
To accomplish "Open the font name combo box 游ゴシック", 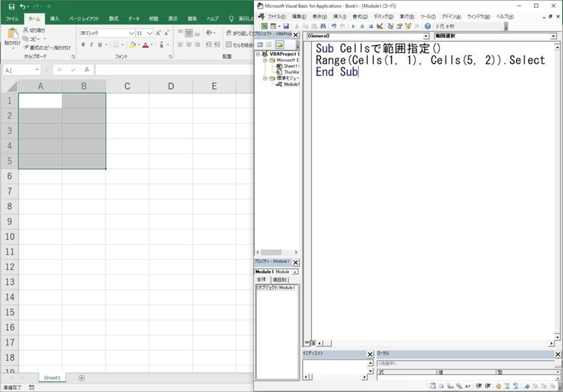I will [x=107, y=33].
